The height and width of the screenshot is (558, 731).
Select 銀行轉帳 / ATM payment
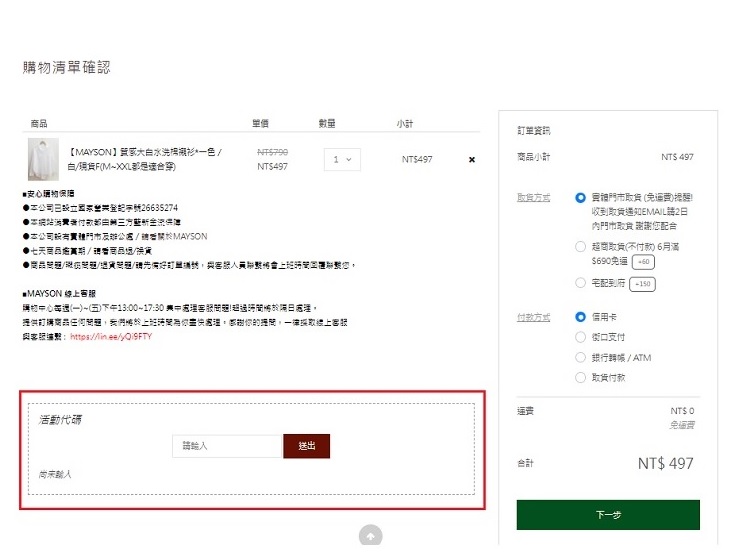pyautogui.click(x=581, y=357)
